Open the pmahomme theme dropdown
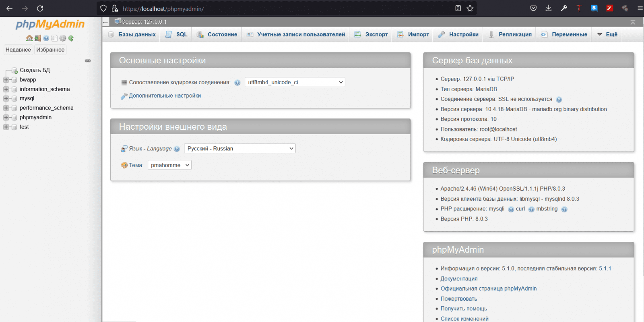The width and height of the screenshot is (644, 322). 169,165
